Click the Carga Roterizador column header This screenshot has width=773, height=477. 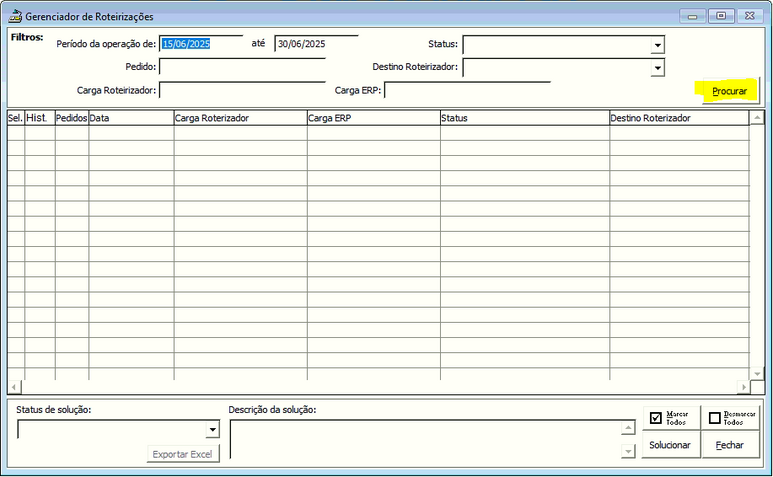point(241,118)
